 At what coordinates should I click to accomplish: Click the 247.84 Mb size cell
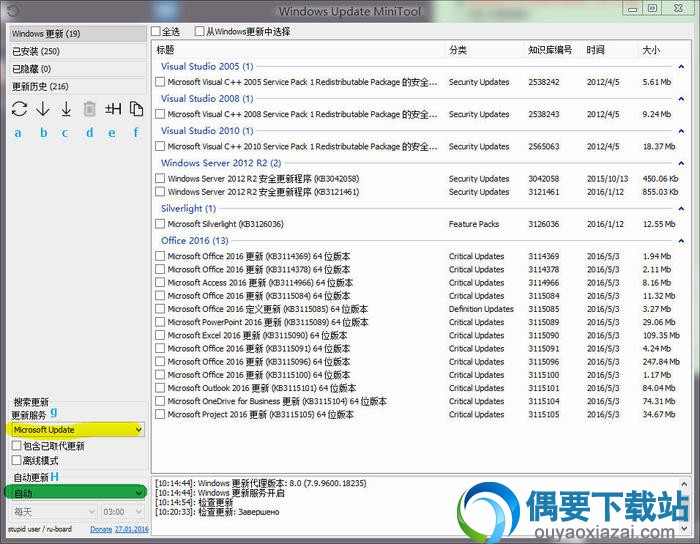661,362
